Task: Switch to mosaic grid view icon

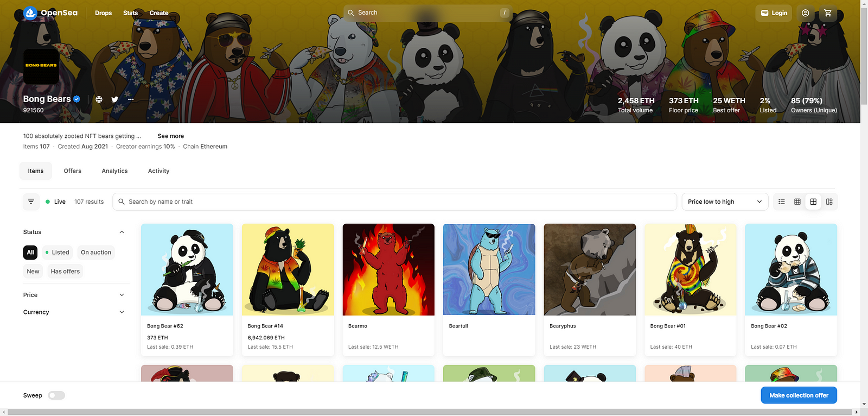Action: 829,201
